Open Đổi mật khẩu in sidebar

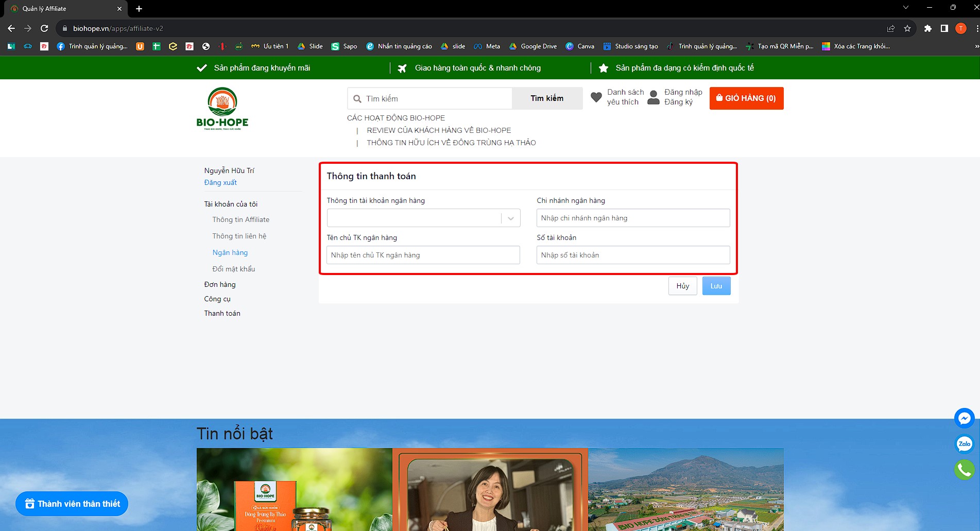[x=234, y=269]
